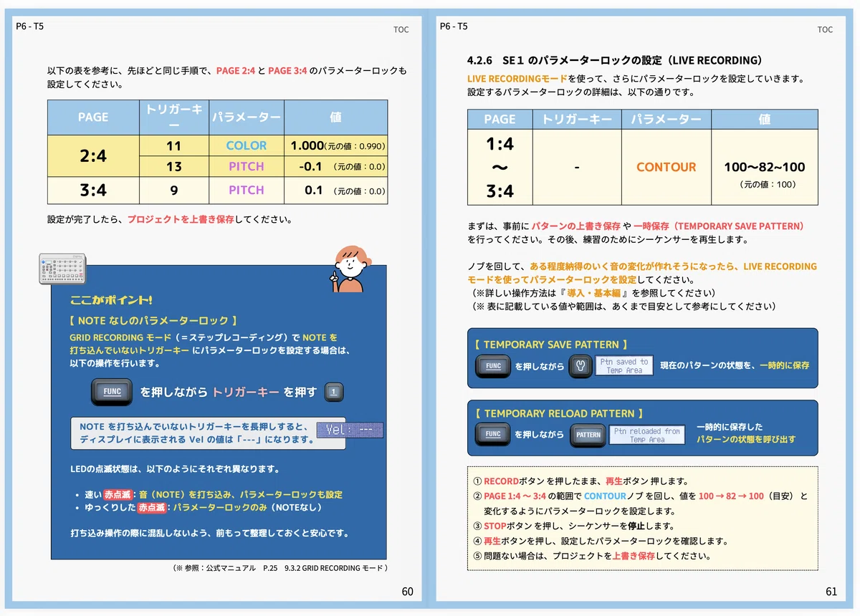Click FUNC button in TEMPORARY RELOAD PATTERN box

(493, 434)
